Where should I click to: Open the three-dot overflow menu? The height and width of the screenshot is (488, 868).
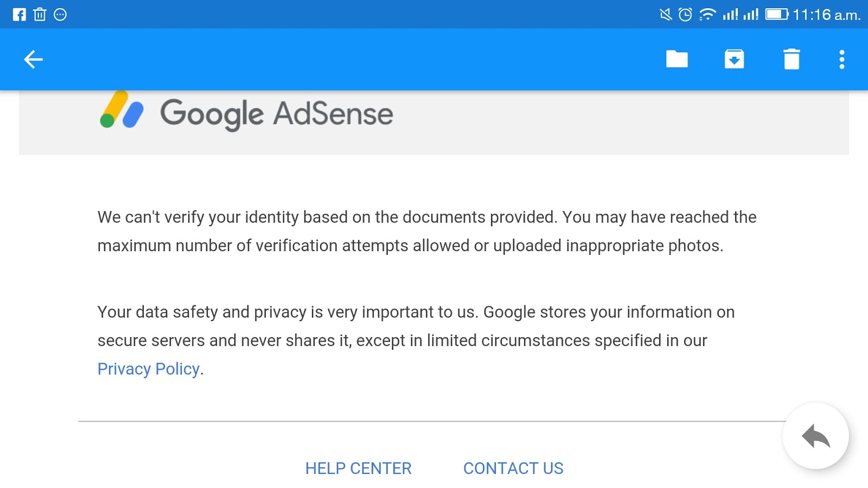[841, 59]
